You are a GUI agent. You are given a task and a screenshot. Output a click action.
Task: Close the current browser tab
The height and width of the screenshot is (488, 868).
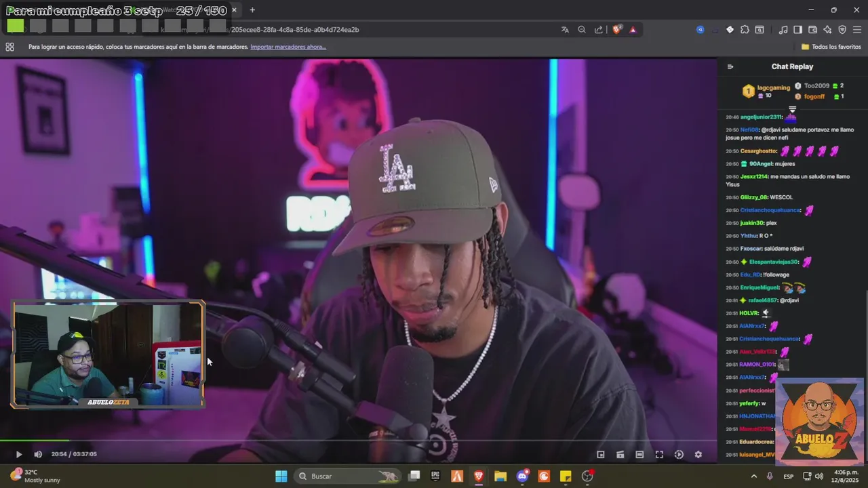click(235, 10)
